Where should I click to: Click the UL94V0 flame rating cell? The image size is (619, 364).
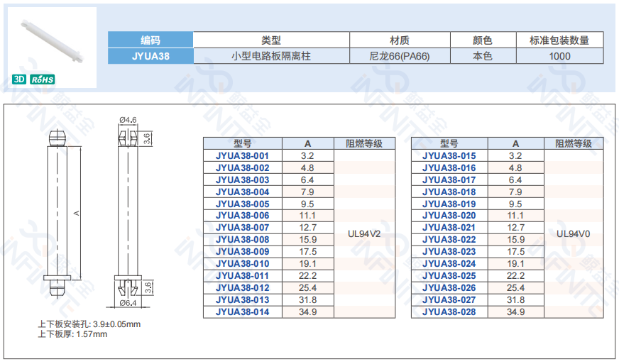[x=574, y=233]
